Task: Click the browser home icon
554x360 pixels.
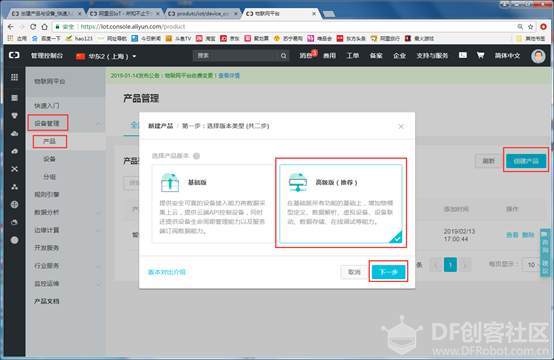Action: [44, 27]
